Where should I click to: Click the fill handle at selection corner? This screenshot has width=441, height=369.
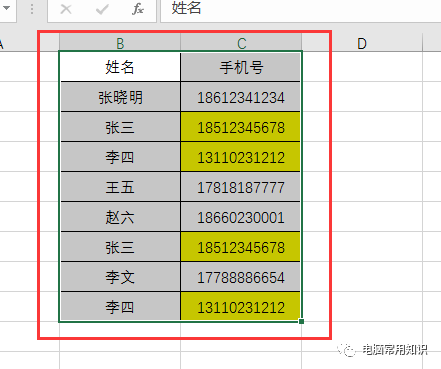(x=301, y=321)
